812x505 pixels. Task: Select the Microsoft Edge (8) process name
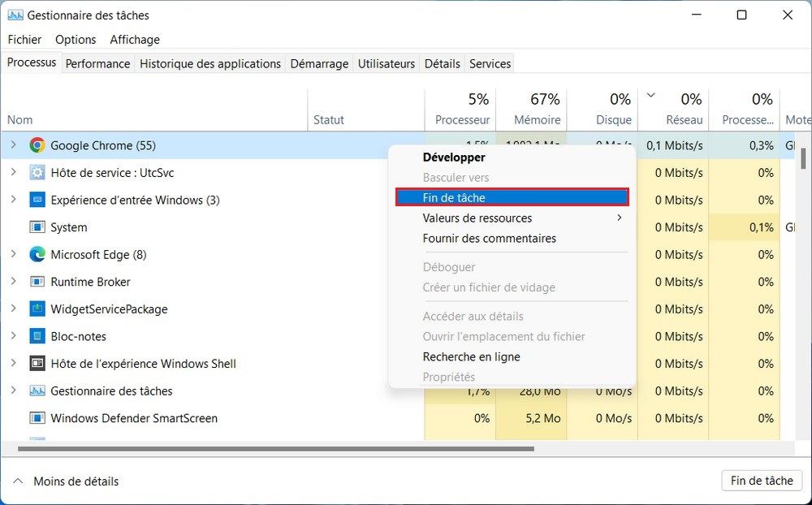pos(98,254)
